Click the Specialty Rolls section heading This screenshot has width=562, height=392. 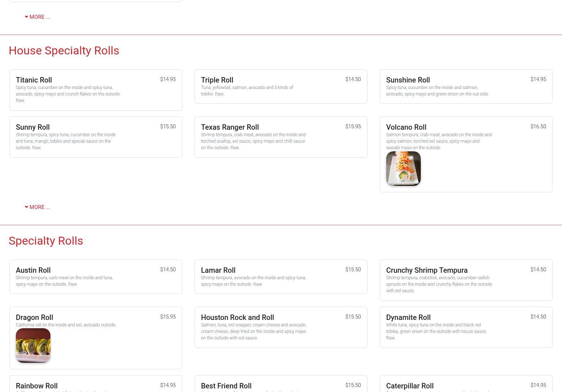point(46,241)
